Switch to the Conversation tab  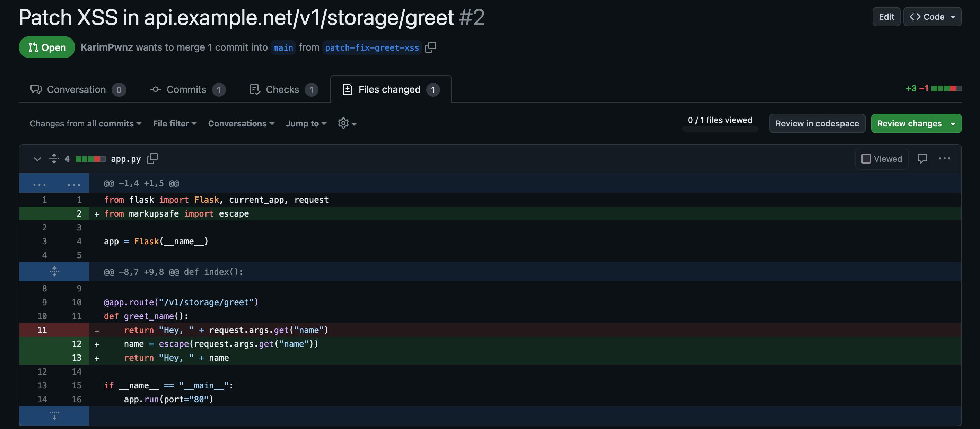pyautogui.click(x=77, y=89)
